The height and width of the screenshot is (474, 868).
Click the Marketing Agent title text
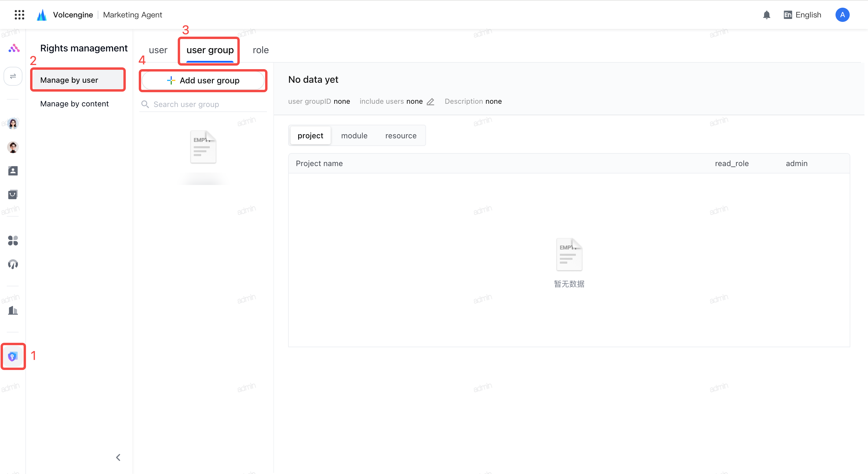point(133,15)
